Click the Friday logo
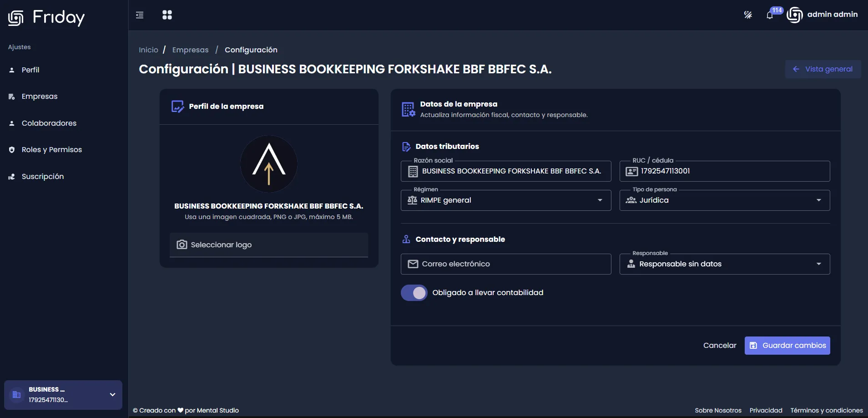Screen dimensions: 868x418 click(46, 17)
